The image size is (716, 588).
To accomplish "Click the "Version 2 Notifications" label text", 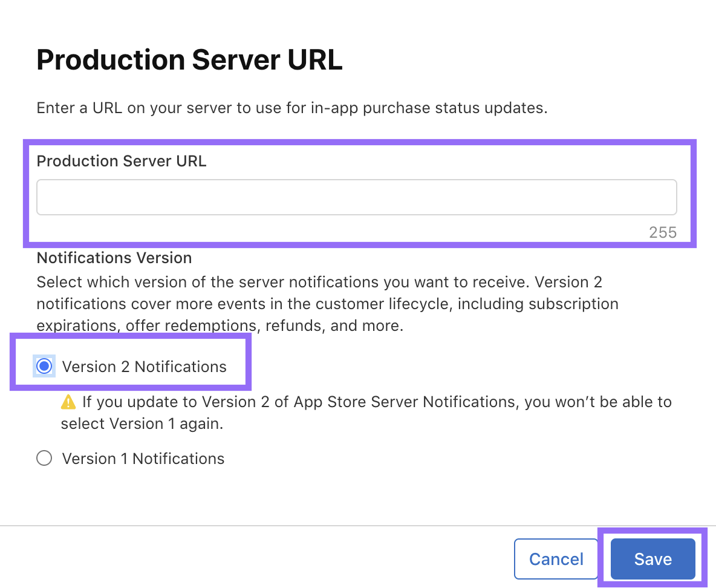I will point(144,367).
